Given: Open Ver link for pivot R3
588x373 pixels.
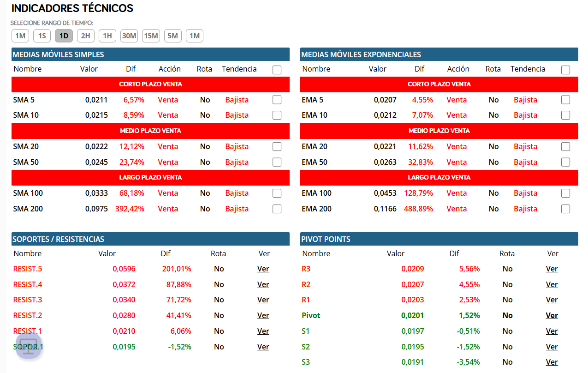Looking at the screenshot, I should pos(552,269).
